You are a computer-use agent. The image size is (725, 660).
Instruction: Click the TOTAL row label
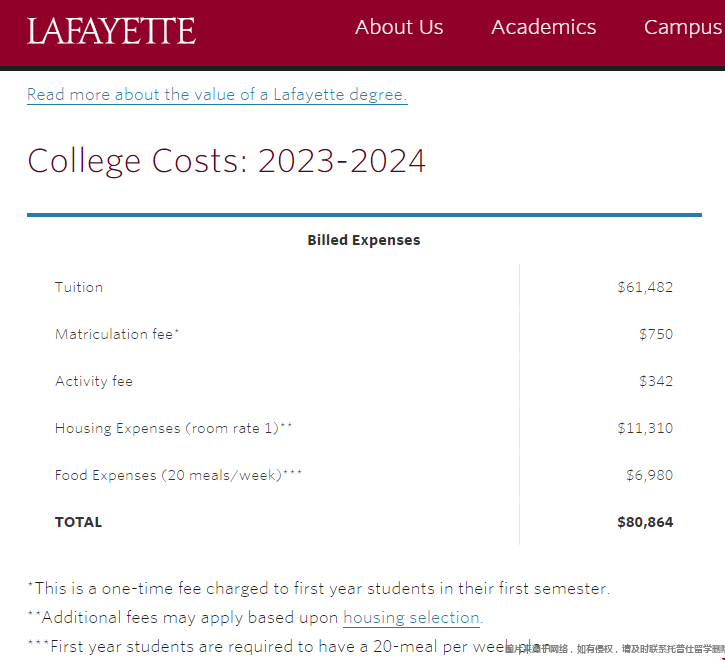[x=79, y=522]
